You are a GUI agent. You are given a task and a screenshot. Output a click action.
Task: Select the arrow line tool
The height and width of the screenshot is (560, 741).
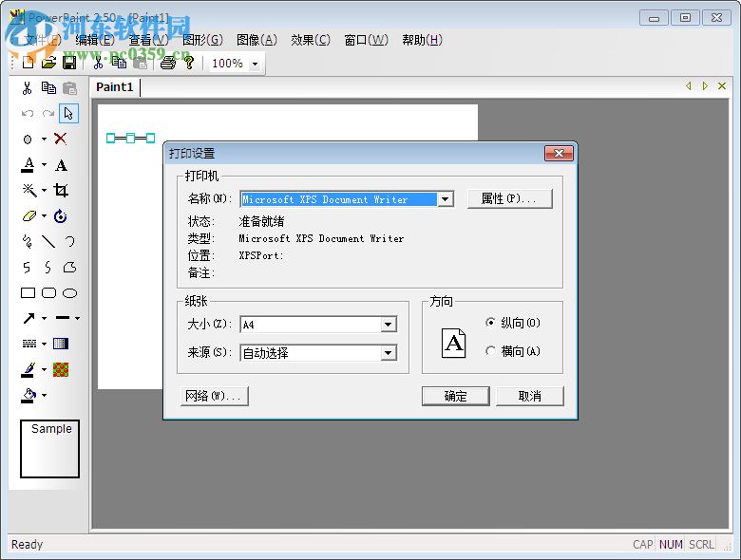[x=29, y=318]
